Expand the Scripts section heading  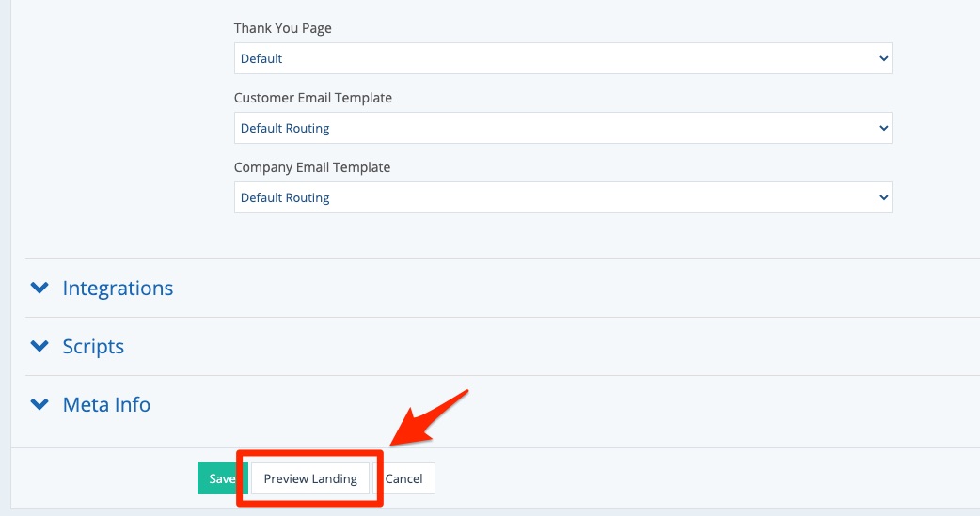93,346
